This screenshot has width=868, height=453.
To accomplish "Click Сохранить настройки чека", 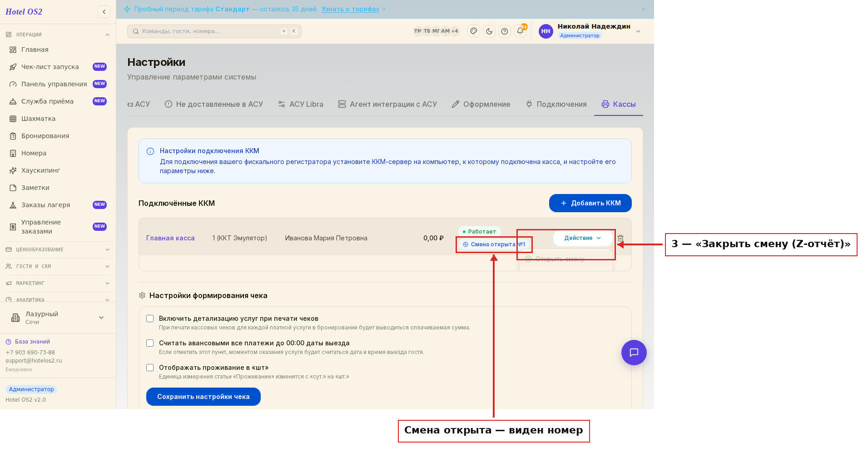I will click(203, 397).
